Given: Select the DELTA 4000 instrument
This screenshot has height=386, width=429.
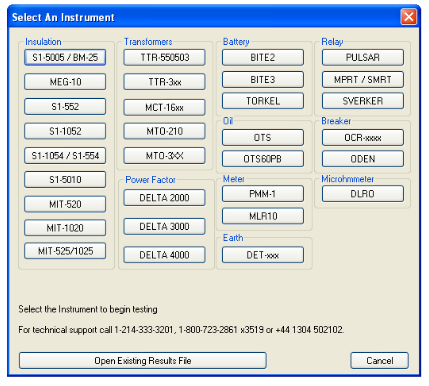Looking at the screenshot, I should (164, 255).
